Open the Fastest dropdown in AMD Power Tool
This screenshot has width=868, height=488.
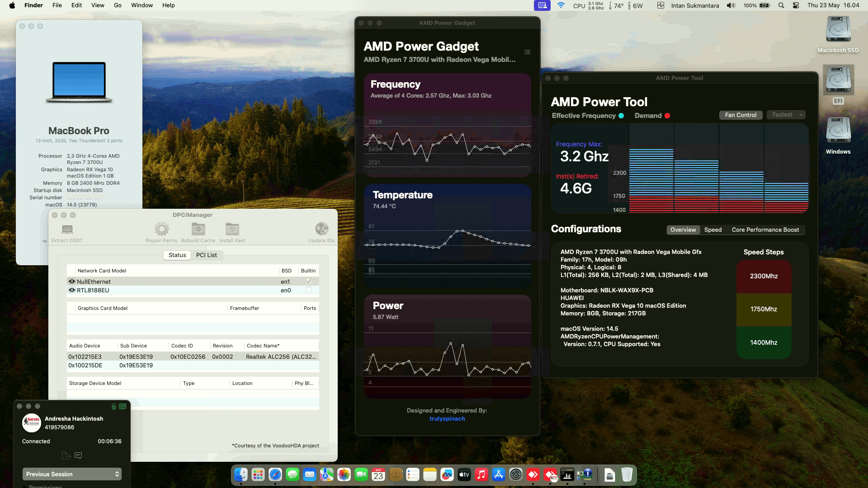[x=786, y=115]
